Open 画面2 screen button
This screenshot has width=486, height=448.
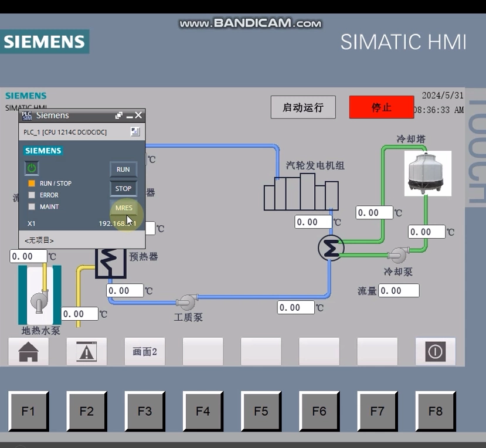click(x=145, y=352)
